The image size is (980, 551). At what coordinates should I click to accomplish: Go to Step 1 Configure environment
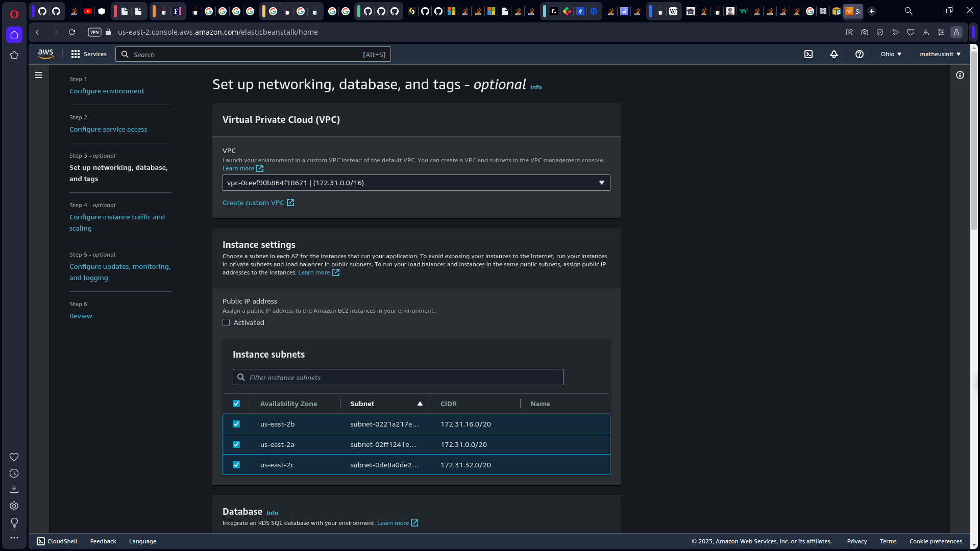[x=107, y=91]
